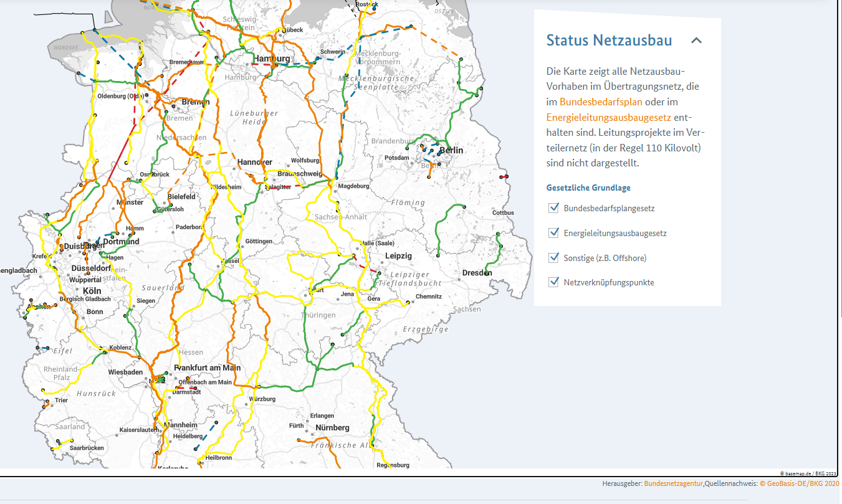Click the Cottbus label on the map
The image size is (842, 504).
[x=503, y=213]
